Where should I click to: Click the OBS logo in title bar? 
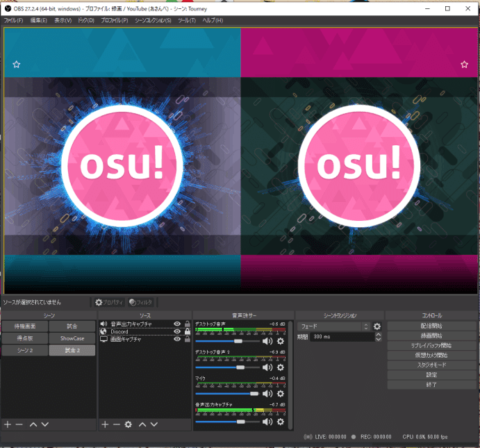[8, 8]
